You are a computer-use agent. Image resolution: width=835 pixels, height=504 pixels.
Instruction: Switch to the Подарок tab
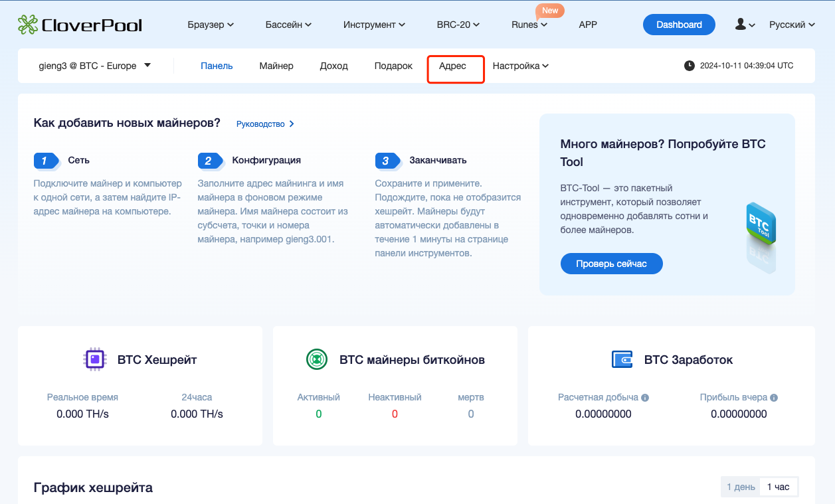tap(393, 66)
